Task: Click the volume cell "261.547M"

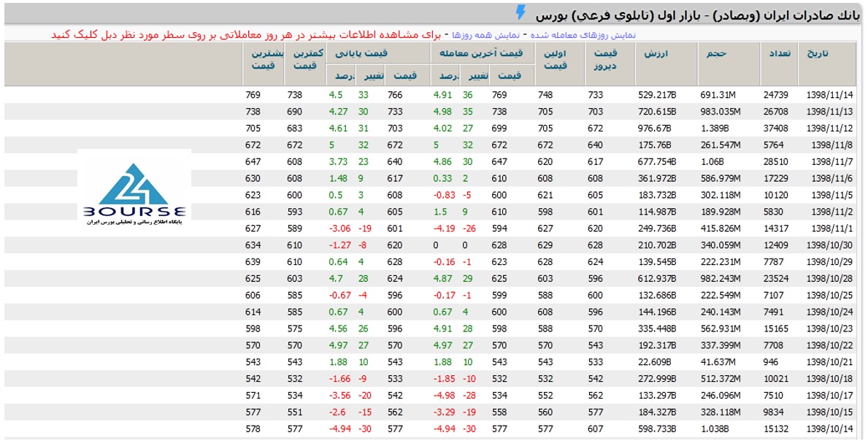Action: pos(721,145)
